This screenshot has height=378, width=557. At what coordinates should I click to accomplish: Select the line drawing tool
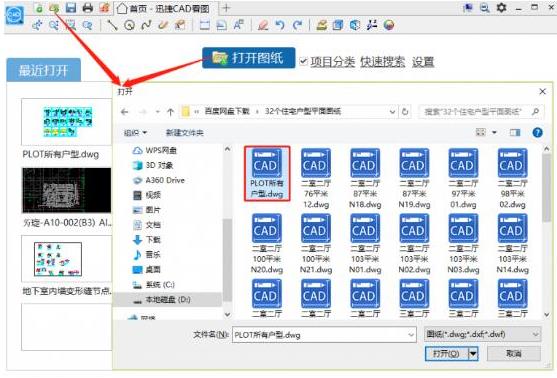tap(112, 25)
